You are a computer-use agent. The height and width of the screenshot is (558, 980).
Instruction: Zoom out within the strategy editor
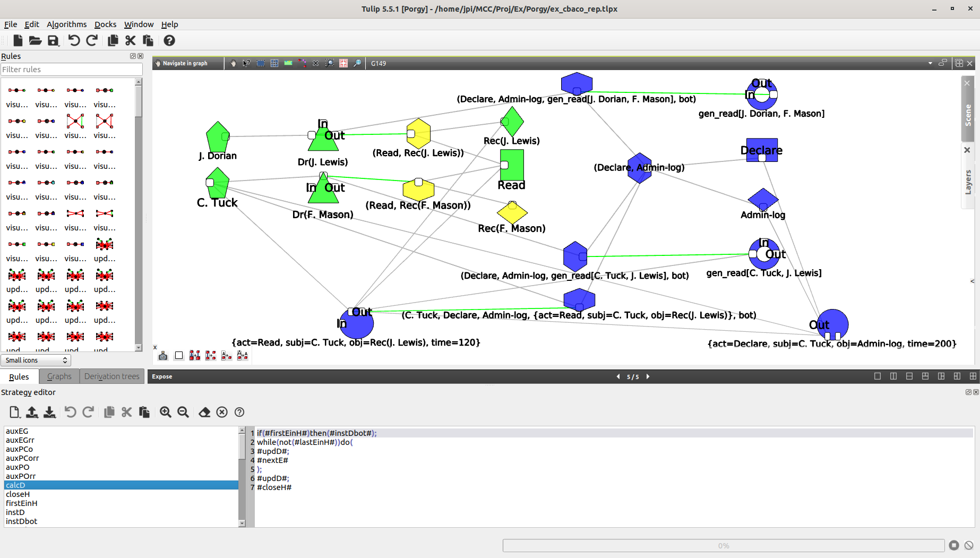pos(183,412)
